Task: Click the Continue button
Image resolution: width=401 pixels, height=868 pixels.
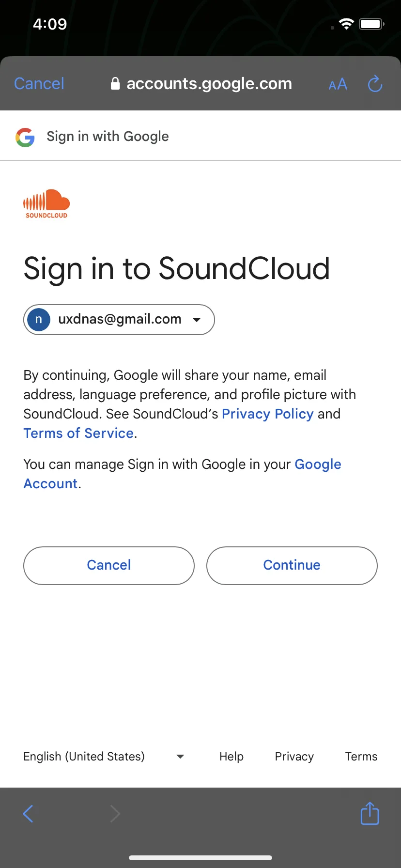Action: click(292, 565)
